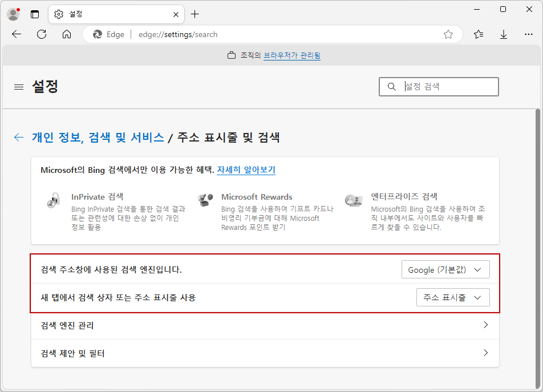Open the downloads icon
The height and width of the screenshot is (392, 543).
tap(504, 34)
